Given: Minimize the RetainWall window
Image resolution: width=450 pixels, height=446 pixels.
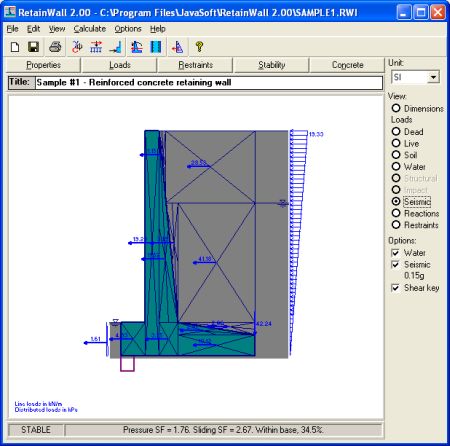Looking at the screenshot, I should point(404,13).
